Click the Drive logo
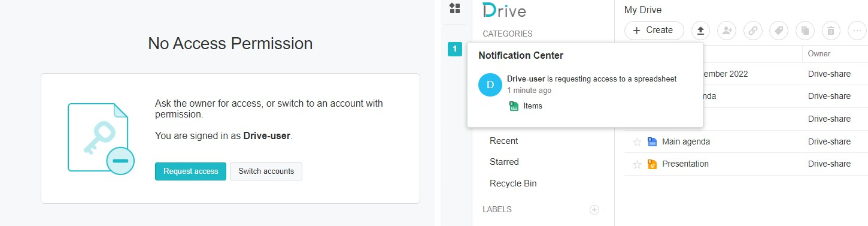Image resolution: width=868 pixels, height=226 pixels. pyautogui.click(x=504, y=11)
